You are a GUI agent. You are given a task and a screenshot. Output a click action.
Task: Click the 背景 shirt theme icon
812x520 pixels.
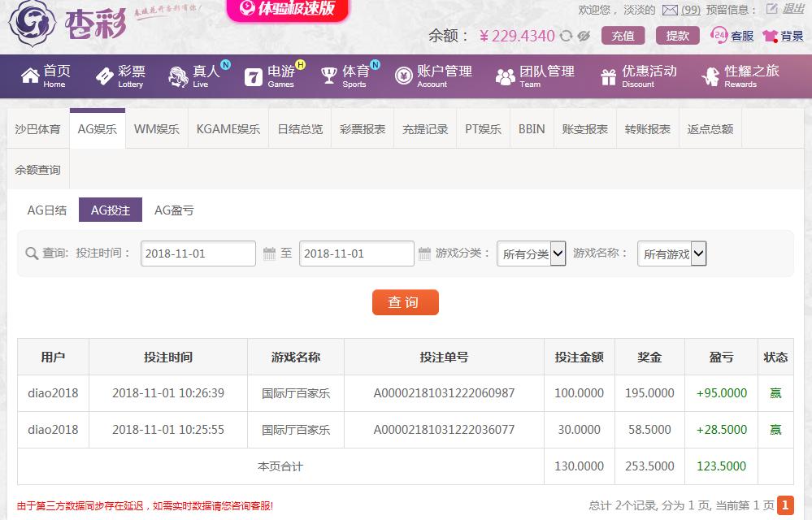click(x=771, y=36)
